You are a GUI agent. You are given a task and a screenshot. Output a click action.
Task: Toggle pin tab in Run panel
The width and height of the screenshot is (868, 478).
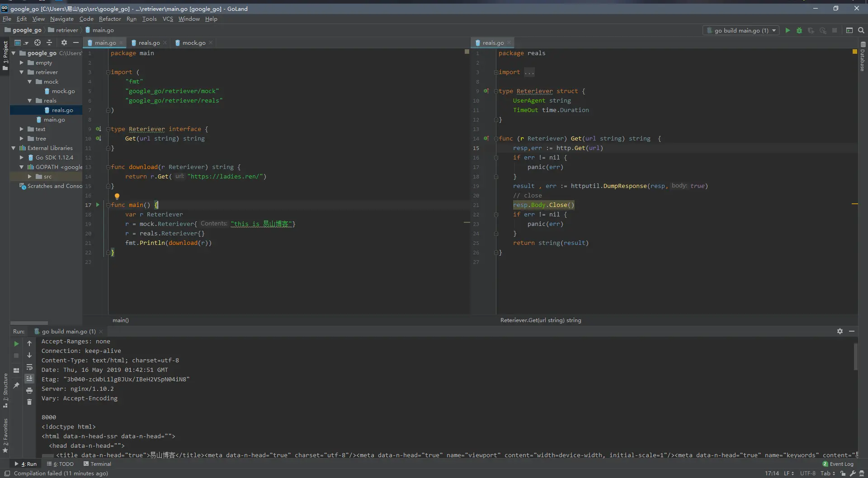[x=16, y=385]
